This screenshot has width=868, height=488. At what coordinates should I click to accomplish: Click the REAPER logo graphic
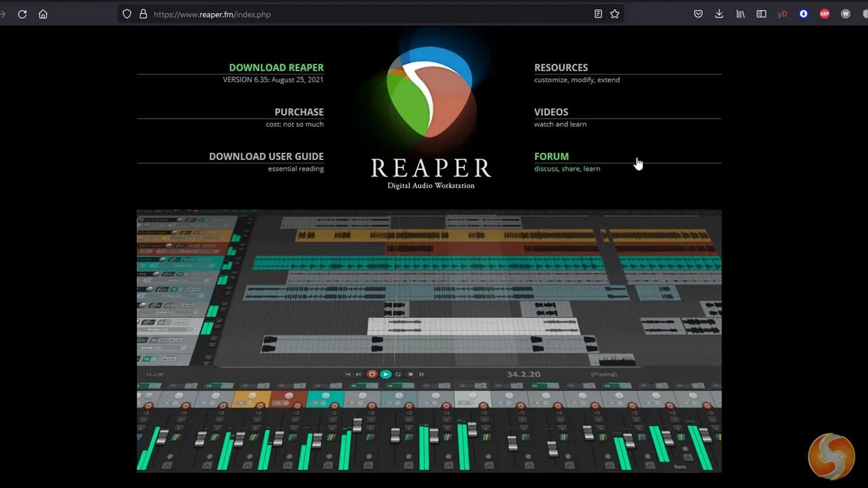[429, 91]
